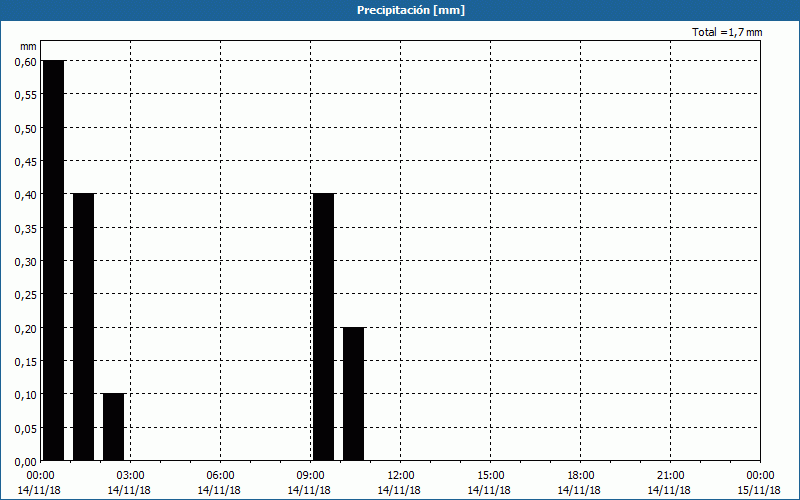Screen dimensions: 800x500
Task: Click the 21:00 time axis label
Action: point(671,476)
